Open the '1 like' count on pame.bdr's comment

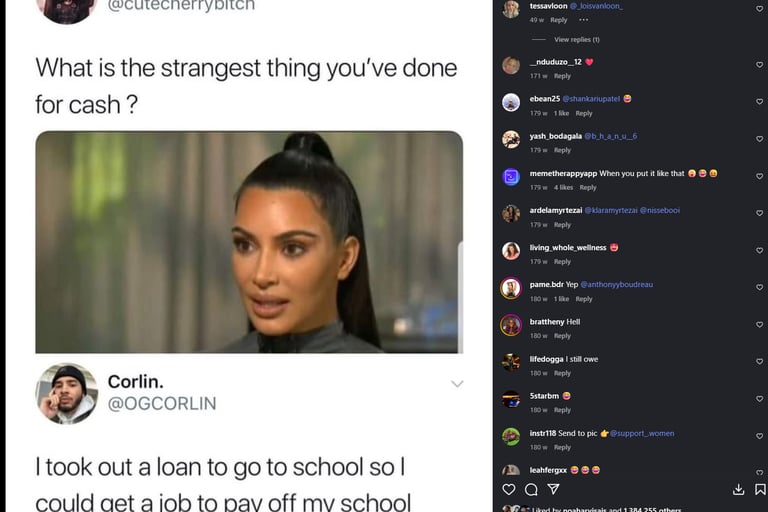[561, 299]
